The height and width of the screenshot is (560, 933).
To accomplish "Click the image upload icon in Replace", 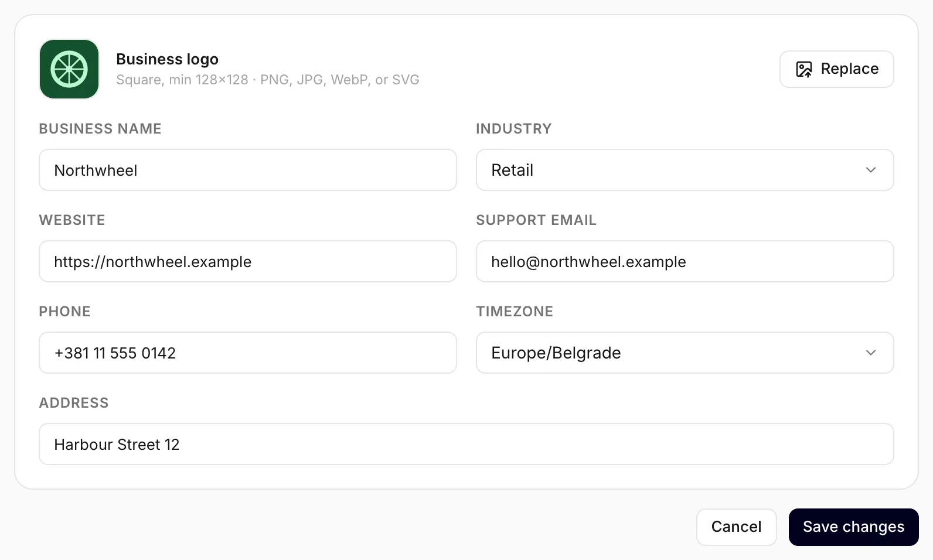I will coord(804,69).
